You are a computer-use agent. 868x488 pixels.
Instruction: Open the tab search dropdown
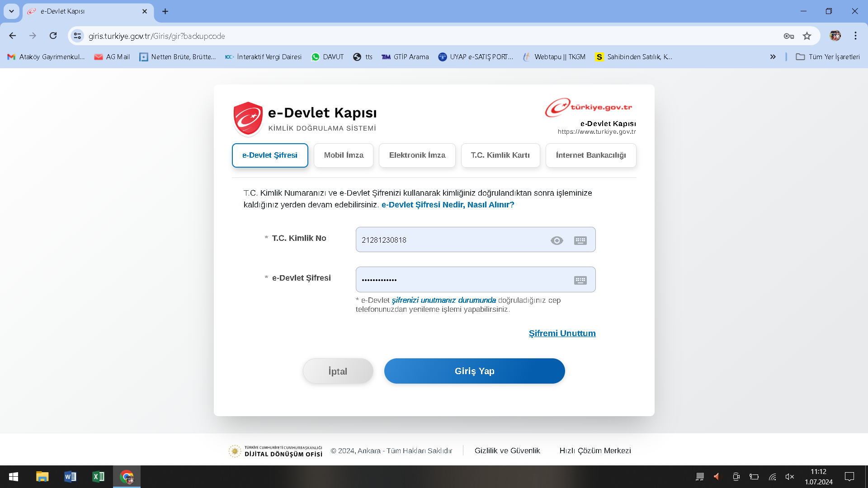pos(12,11)
